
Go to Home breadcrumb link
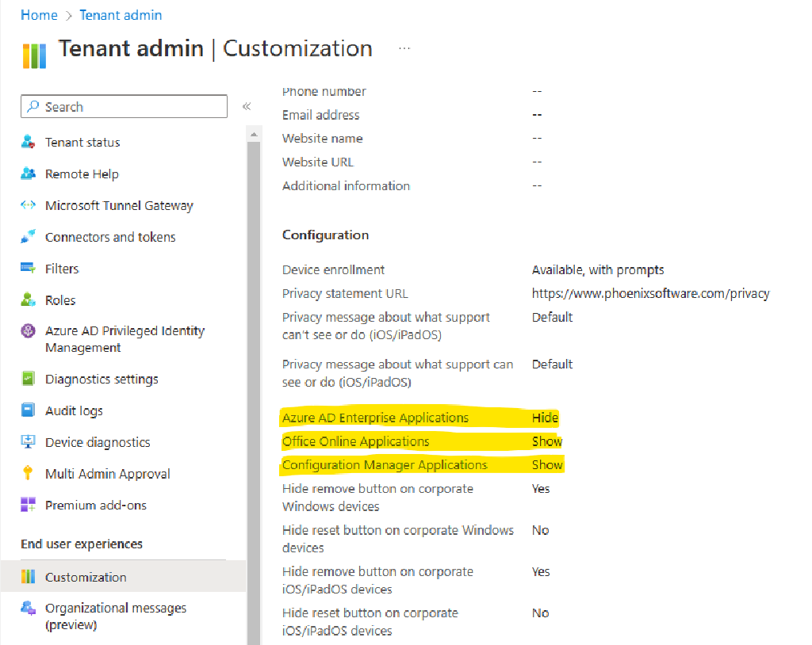(40, 15)
